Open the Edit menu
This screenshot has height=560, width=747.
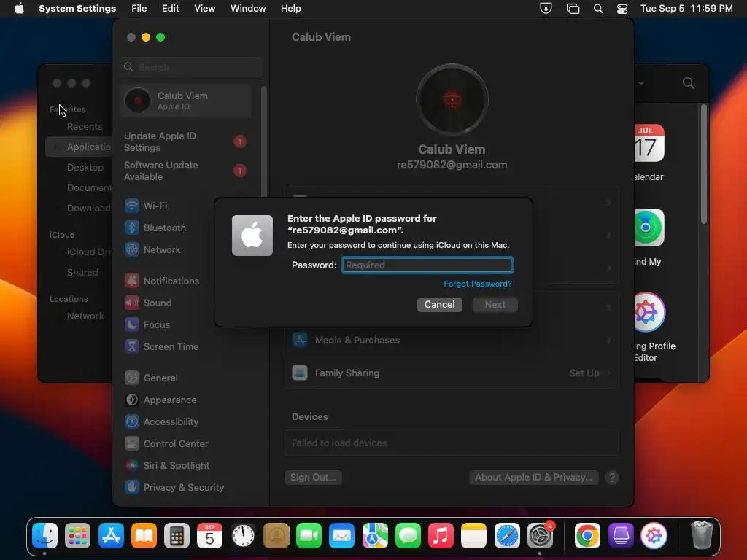point(170,8)
